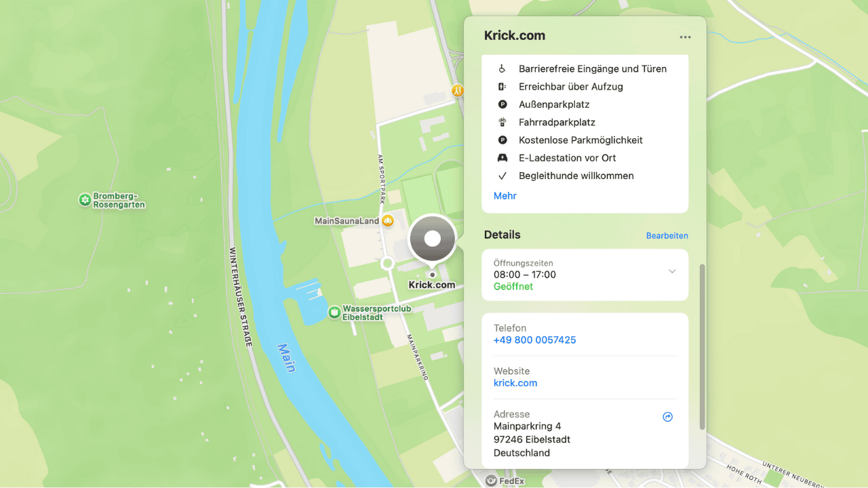The height and width of the screenshot is (488, 868).
Task: Click the Fahrradparkplatz bicycle parking icon
Action: 502,123
